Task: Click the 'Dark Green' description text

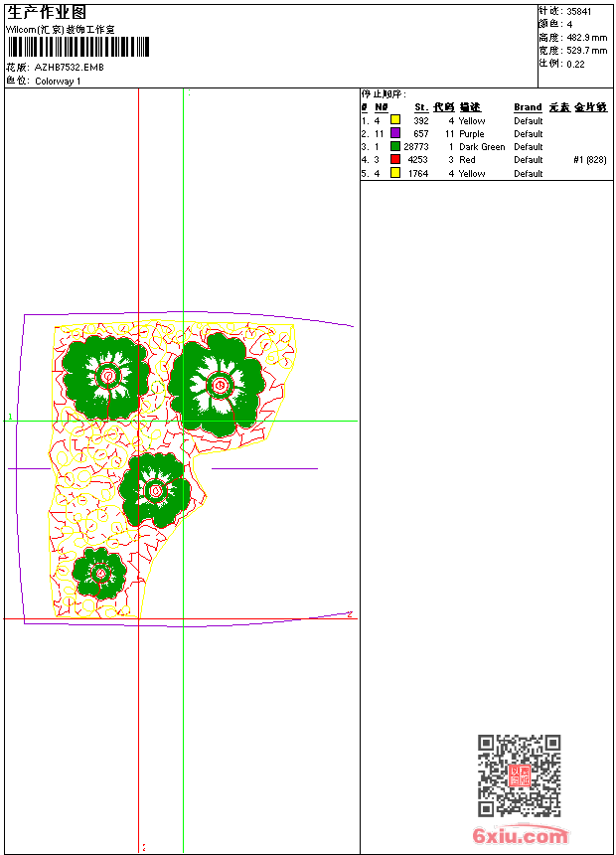Action: (482, 147)
